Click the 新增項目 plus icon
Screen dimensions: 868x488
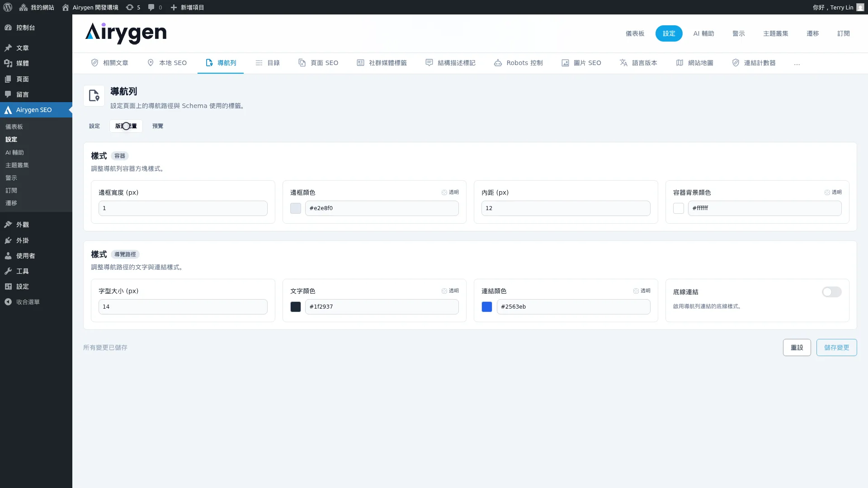(x=174, y=7)
